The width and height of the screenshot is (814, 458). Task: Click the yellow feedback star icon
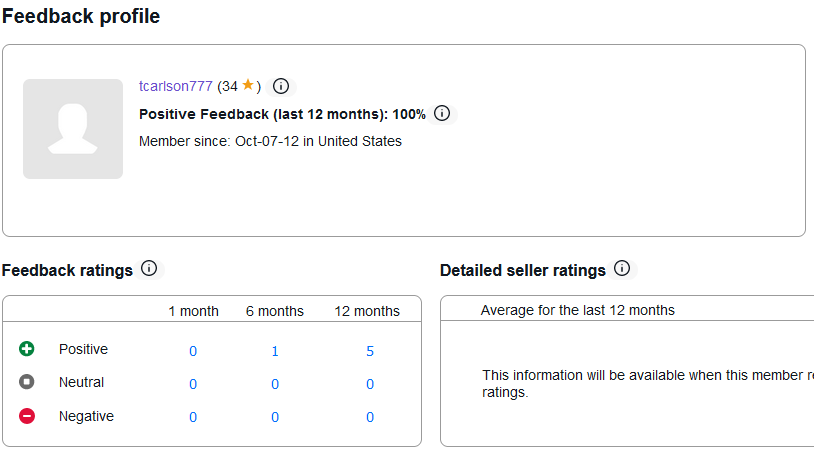(248, 85)
